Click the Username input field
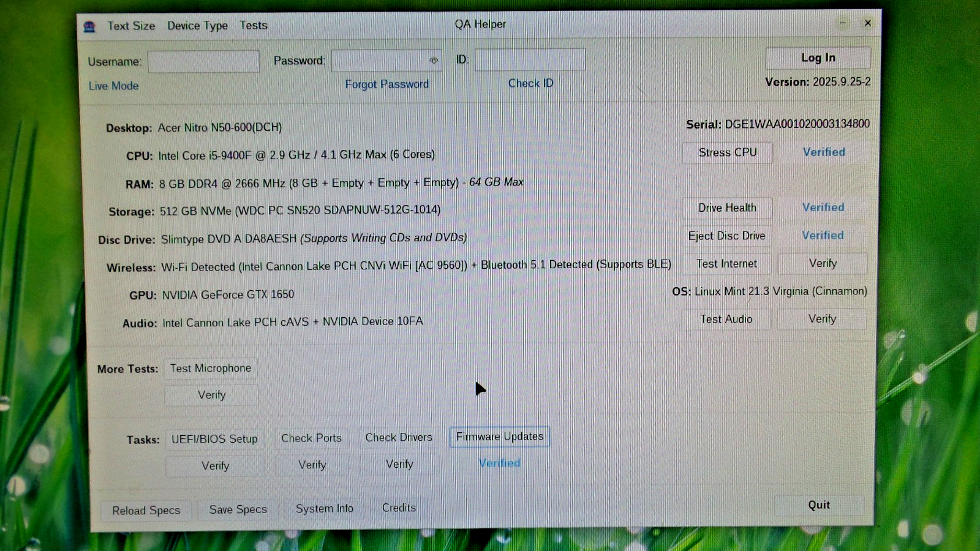This screenshot has width=980, height=551. (203, 62)
